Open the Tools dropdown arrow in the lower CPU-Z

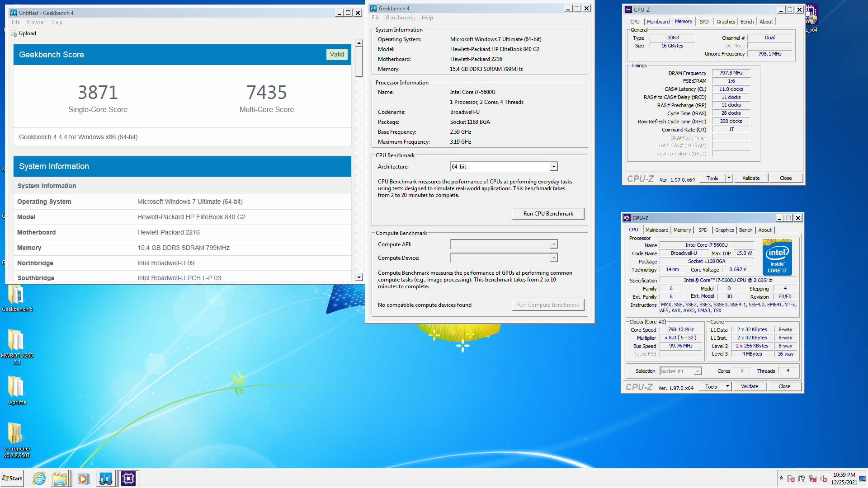tap(727, 386)
